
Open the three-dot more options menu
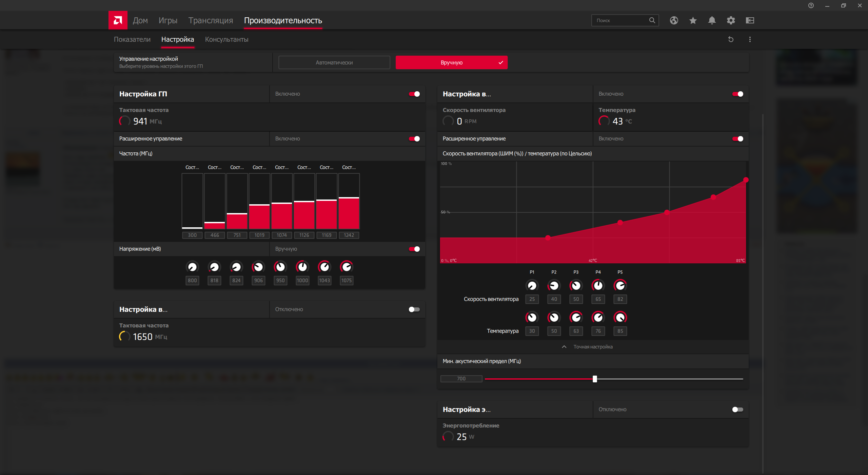pyautogui.click(x=750, y=39)
